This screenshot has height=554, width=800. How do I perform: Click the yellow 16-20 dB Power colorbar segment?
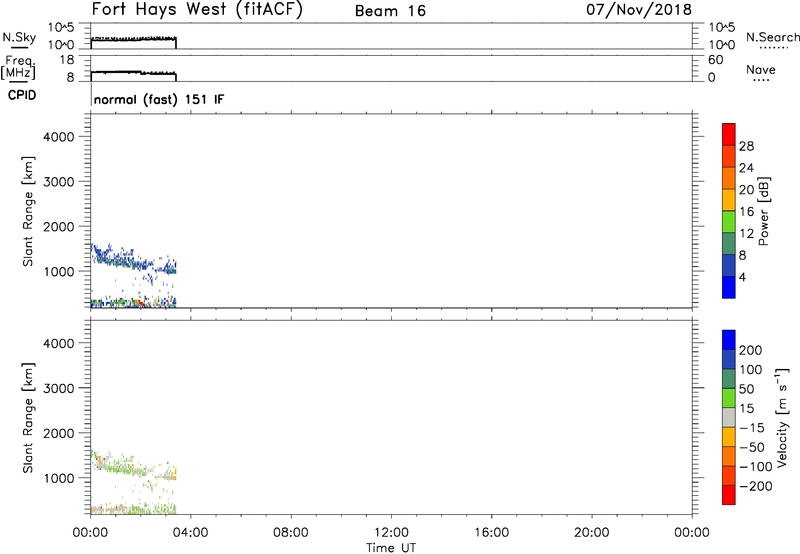point(729,200)
